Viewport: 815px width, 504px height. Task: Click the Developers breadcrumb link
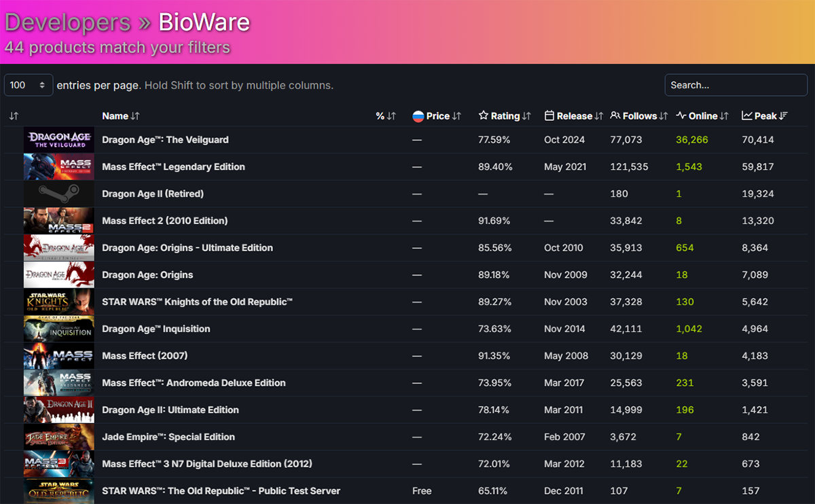tap(67, 22)
